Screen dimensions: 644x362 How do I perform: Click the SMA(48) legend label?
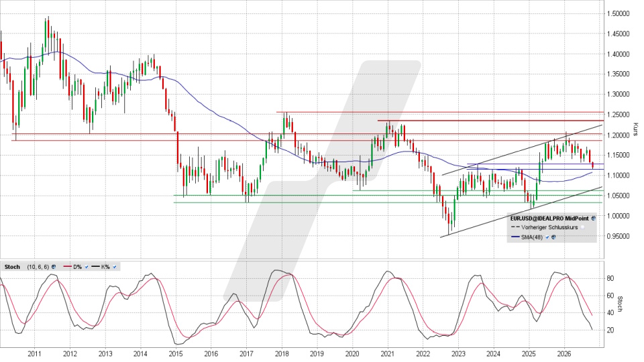(x=532, y=237)
